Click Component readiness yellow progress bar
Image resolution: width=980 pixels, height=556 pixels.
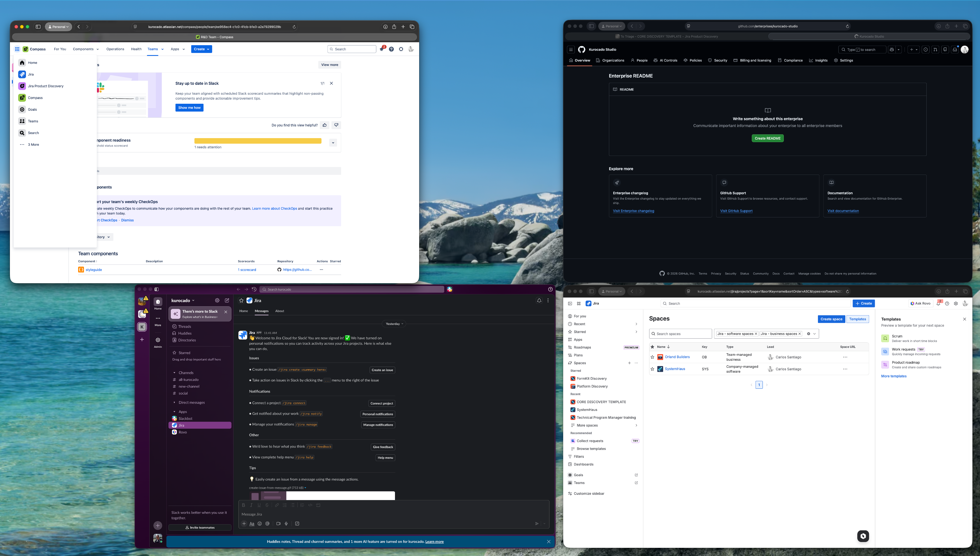[x=258, y=141]
